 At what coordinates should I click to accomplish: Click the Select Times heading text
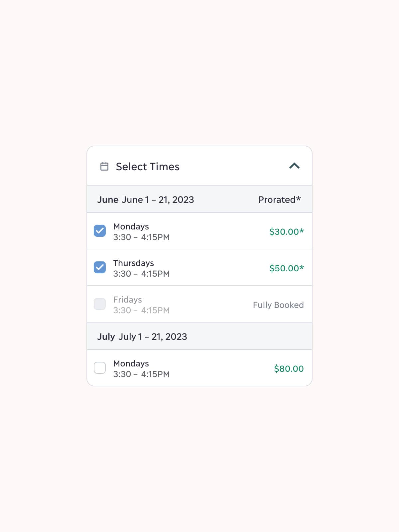147,167
